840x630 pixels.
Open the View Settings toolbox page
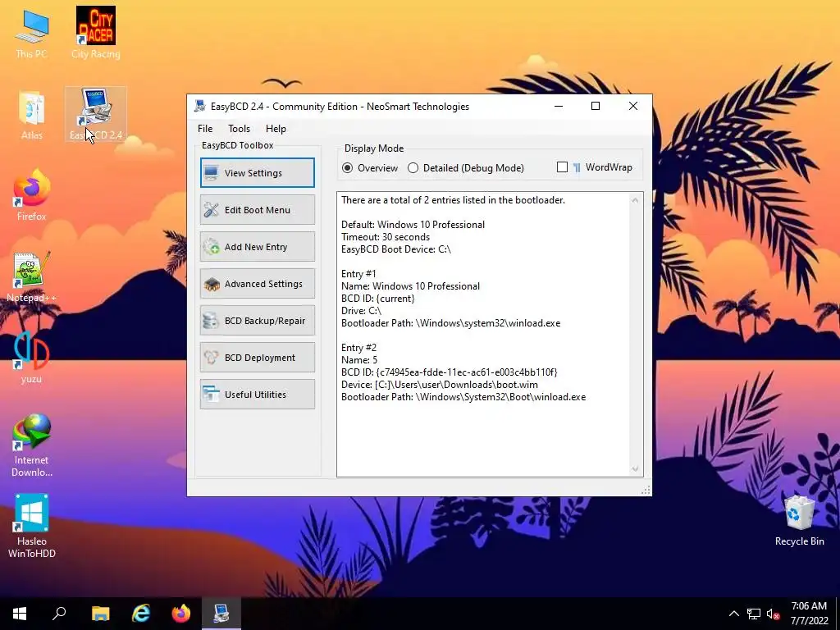point(257,172)
